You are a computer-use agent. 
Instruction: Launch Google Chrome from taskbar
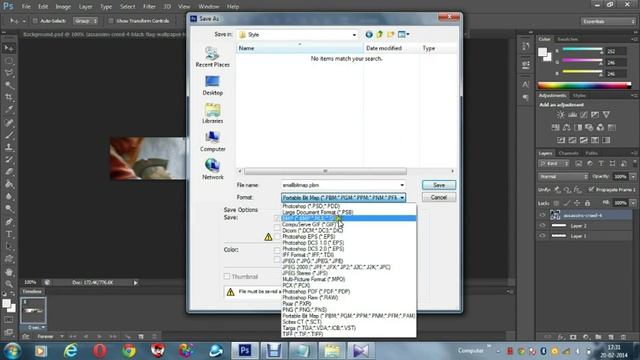click(x=129, y=351)
